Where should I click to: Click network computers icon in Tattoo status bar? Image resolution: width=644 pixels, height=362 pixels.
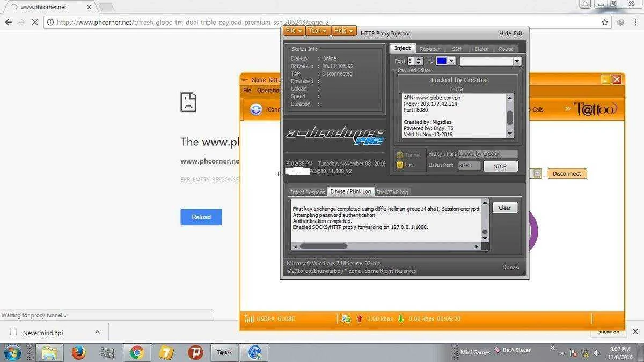click(346, 319)
